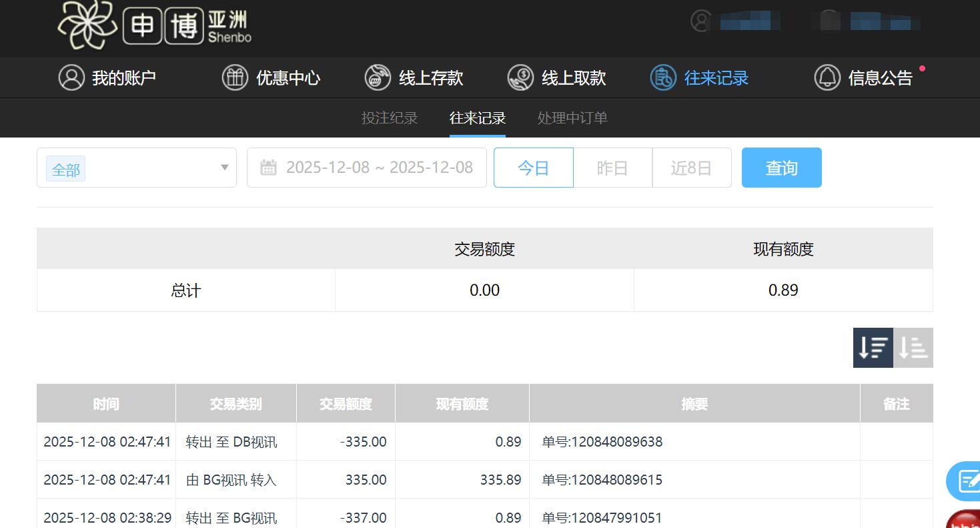Toggle descending sort order above the table

pos(873,347)
